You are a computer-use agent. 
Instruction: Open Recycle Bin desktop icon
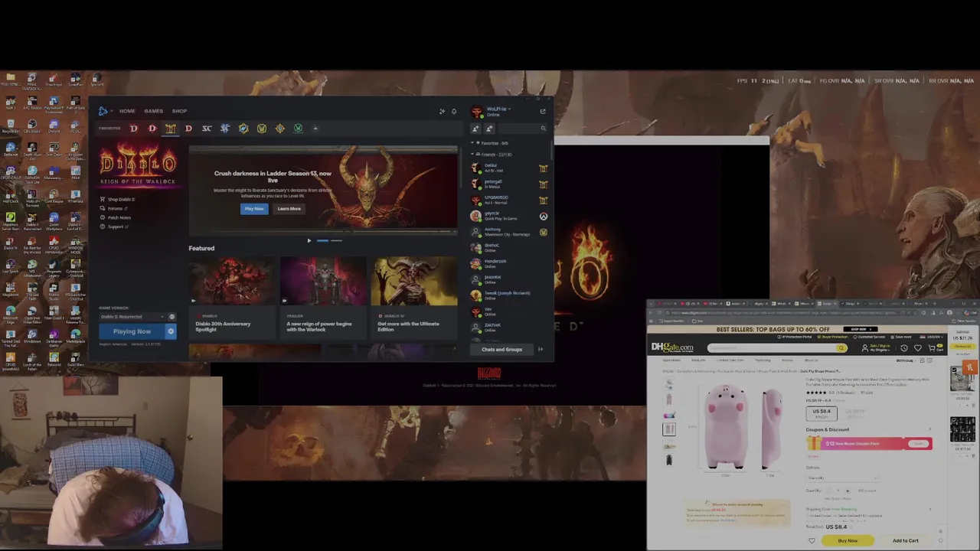(10, 127)
